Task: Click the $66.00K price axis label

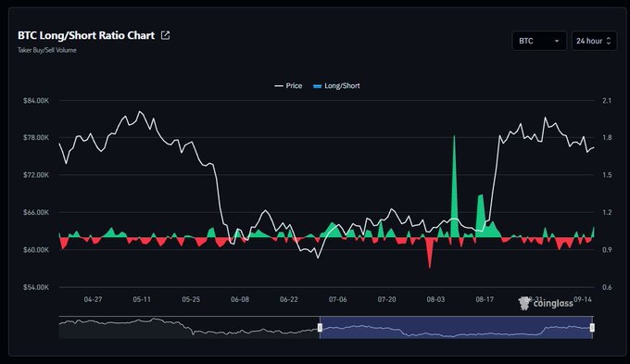Action: coord(36,212)
